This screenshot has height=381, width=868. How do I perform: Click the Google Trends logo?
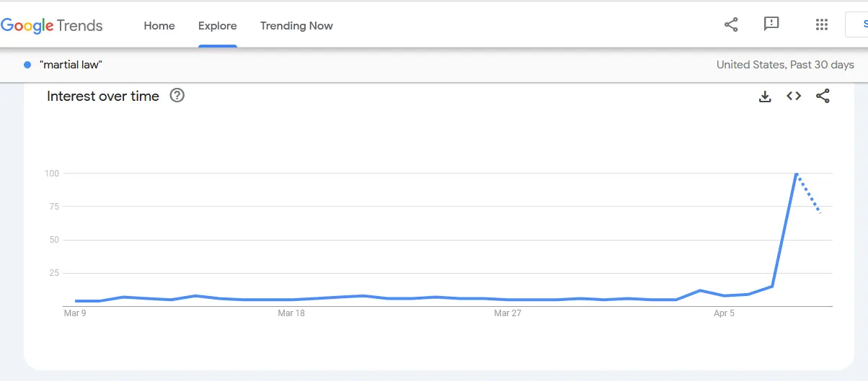(52, 26)
